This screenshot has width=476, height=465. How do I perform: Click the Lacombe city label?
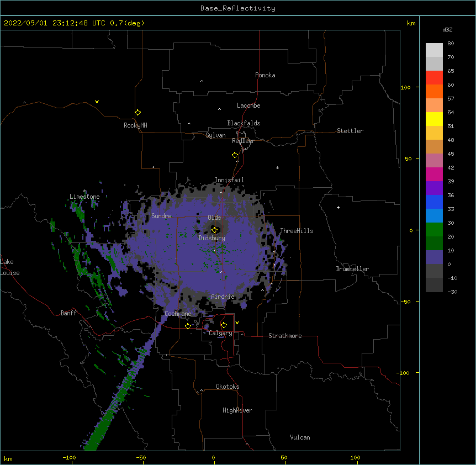[248, 105]
